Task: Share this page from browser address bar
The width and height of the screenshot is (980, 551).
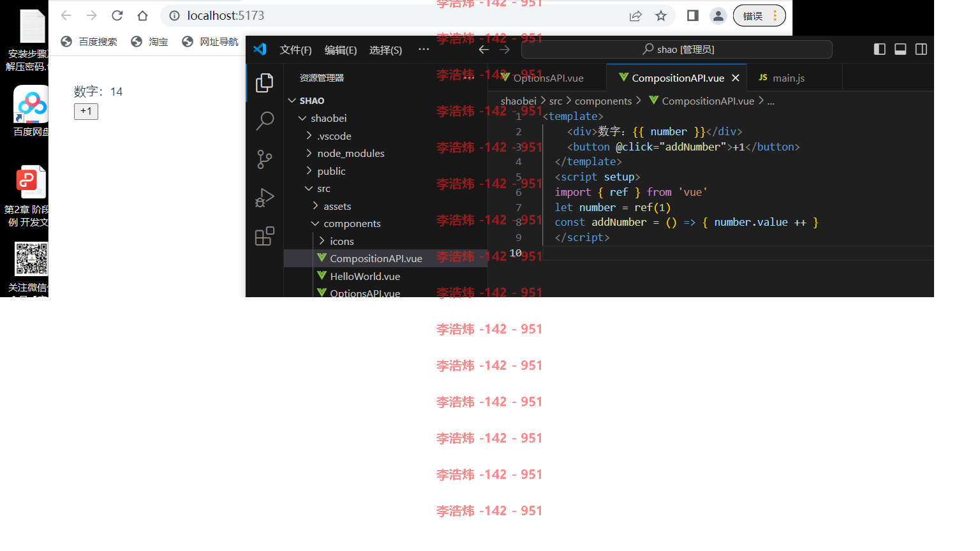Action: click(635, 16)
